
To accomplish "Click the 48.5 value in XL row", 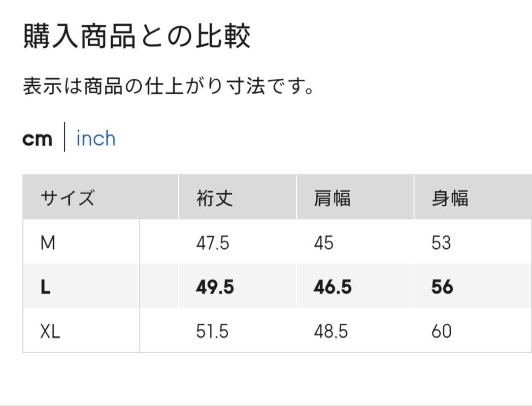I will click(x=331, y=331).
